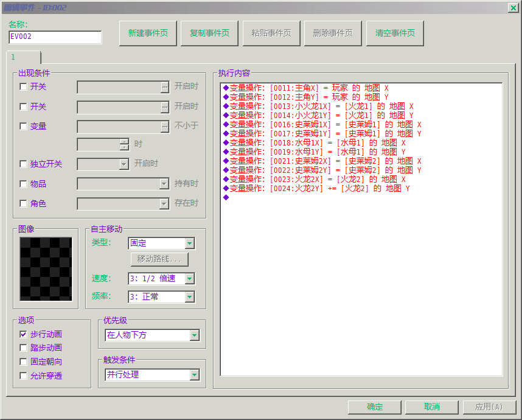522x420 pixels.
Task: Click the 复制事件页 button
Action: [209, 33]
